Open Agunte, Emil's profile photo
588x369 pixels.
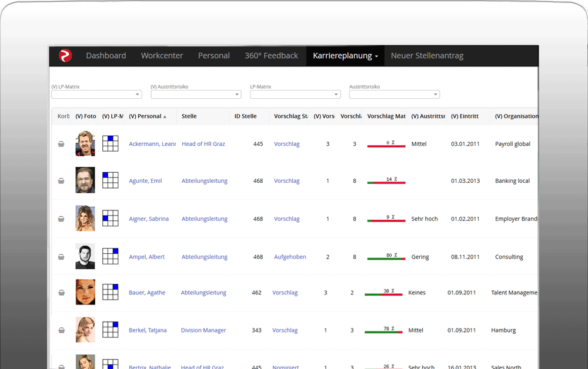pyautogui.click(x=85, y=180)
